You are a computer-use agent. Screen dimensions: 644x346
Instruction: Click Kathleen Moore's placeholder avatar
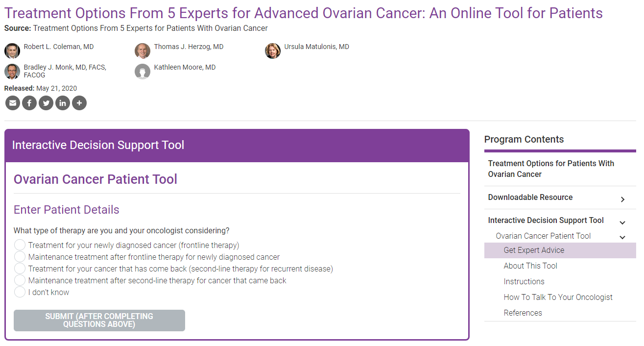coord(143,72)
